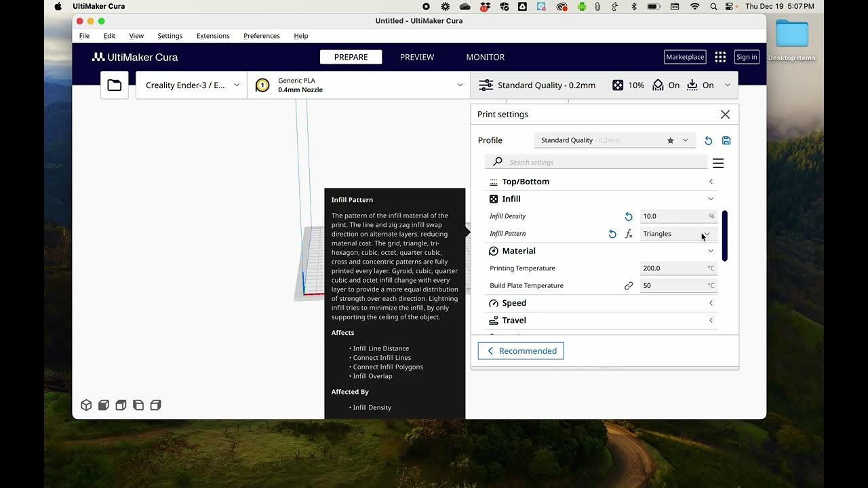The image size is (868, 488).
Task: Collapse the Material settings section
Action: 601,251
